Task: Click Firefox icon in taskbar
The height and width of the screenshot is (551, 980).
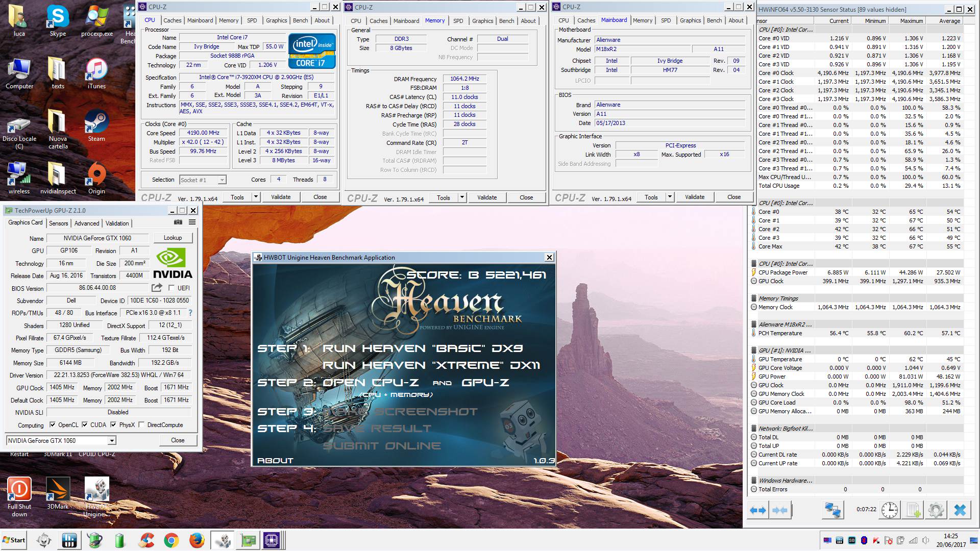Action: (197, 540)
